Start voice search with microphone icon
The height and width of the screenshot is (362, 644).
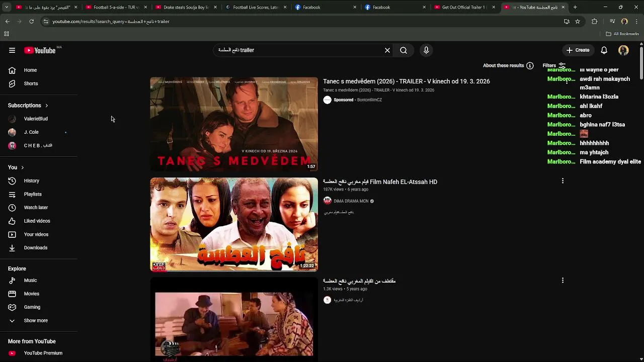[426, 50]
